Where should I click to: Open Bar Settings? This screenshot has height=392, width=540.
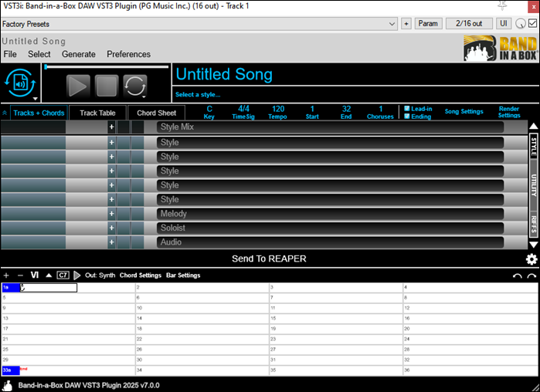[183, 275]
